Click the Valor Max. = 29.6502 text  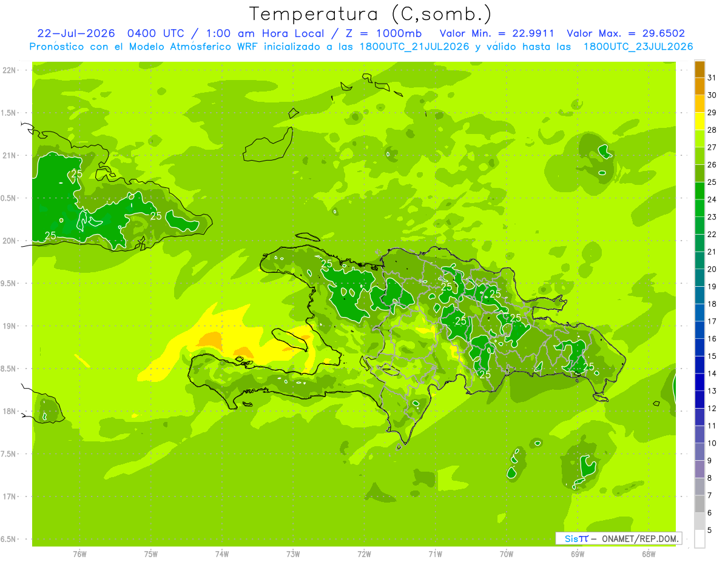(625, 34)
